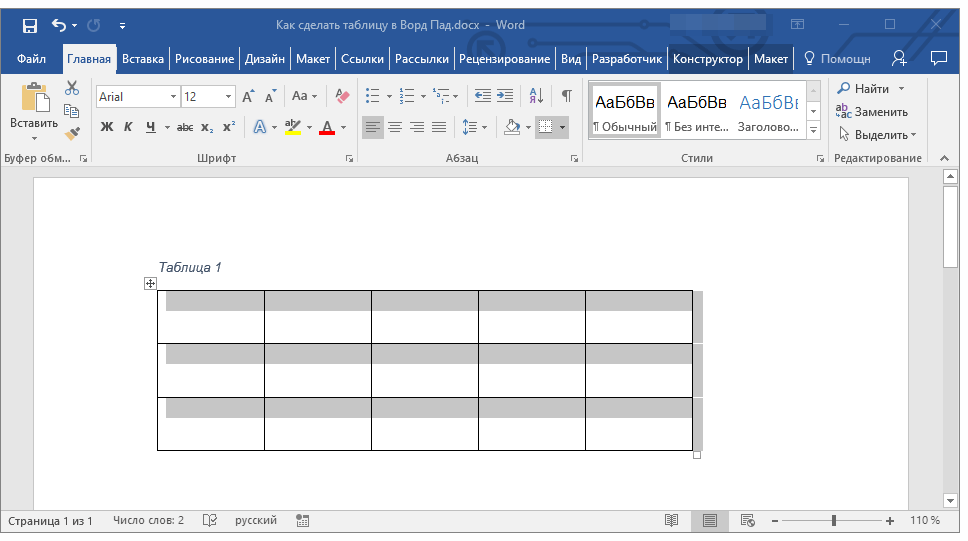Sort text with the A-Я sort icon
This screenshot has width=968, height=541.
[536, 96]
